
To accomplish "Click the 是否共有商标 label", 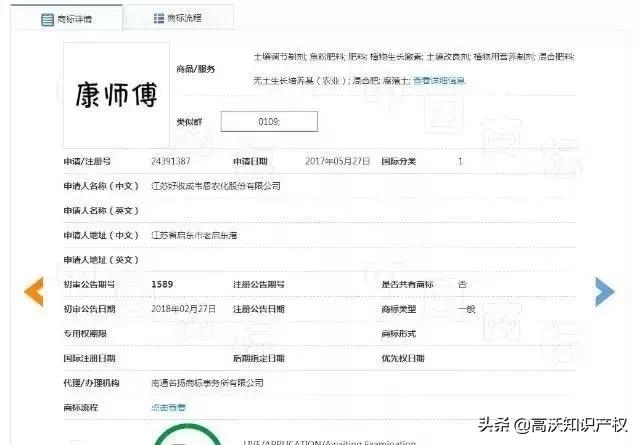I will [407, 284].
